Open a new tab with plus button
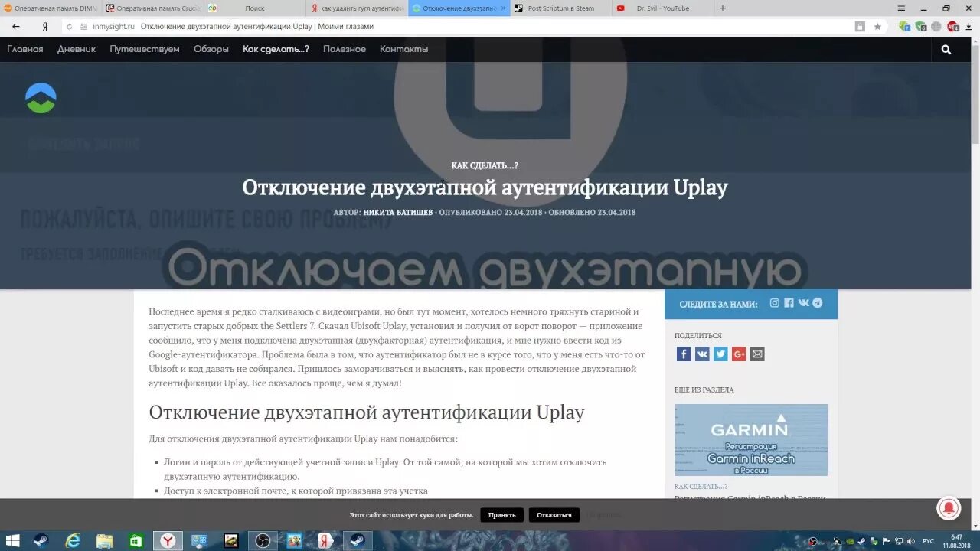The width and height of the screenshot is (980, 551). (x=722, y=8)
